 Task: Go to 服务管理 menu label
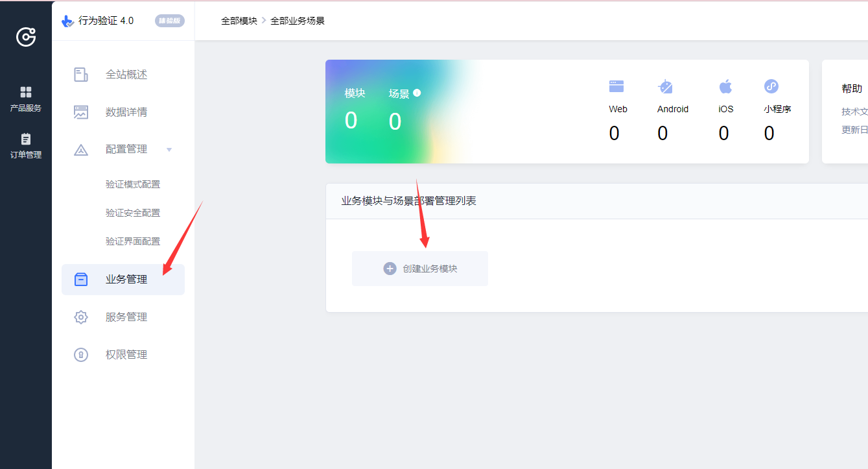click(x=126, y=317)
